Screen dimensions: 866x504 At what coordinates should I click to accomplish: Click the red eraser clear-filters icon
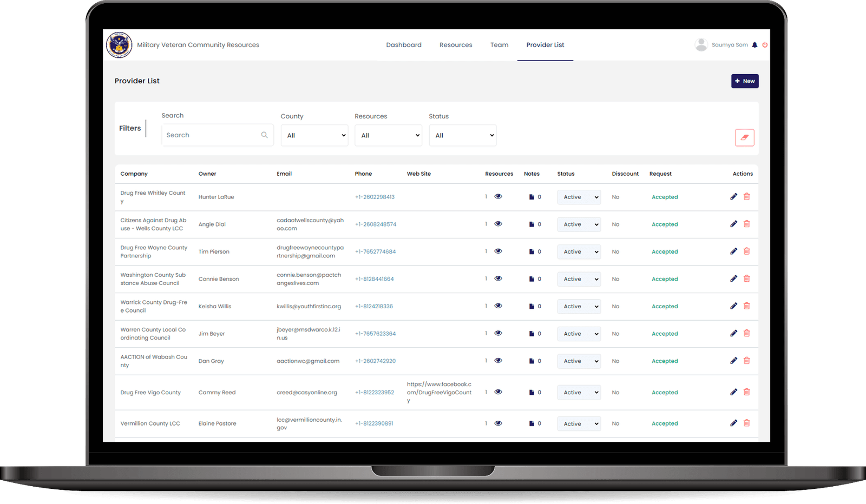744,137
